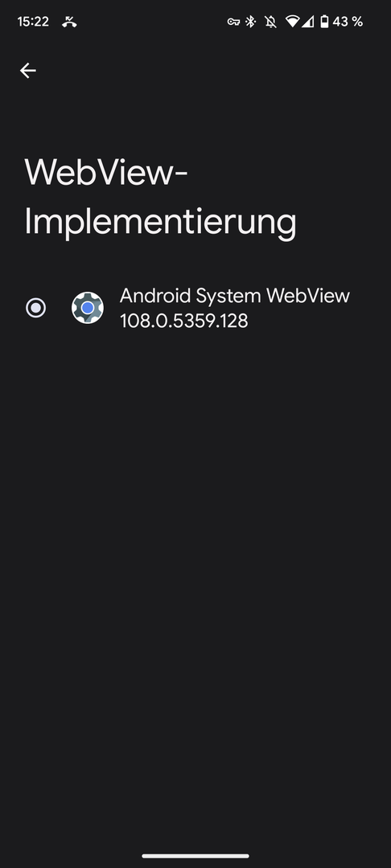391x868 pixels.
Task: Click the word System in the list entry
Action: (x=228, y=296)
